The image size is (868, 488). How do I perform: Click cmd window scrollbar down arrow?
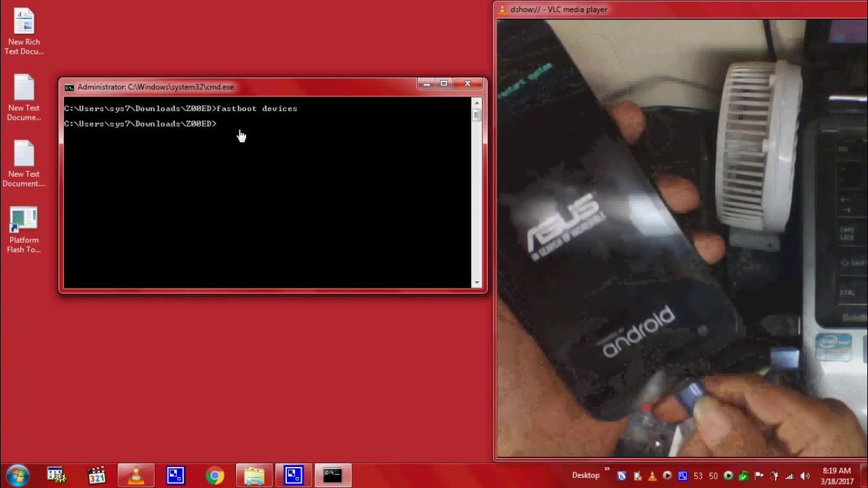tap(477, 283)
